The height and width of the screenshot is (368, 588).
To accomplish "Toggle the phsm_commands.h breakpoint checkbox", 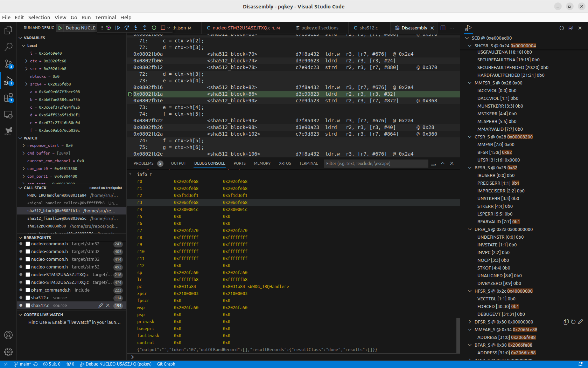I will click(x=28, y=290).
